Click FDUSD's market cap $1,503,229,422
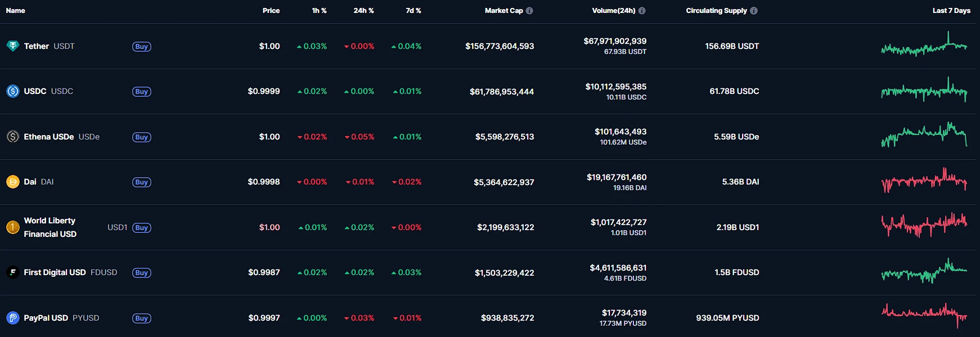The height and width of the screenshot is (337, 980). 505,273
